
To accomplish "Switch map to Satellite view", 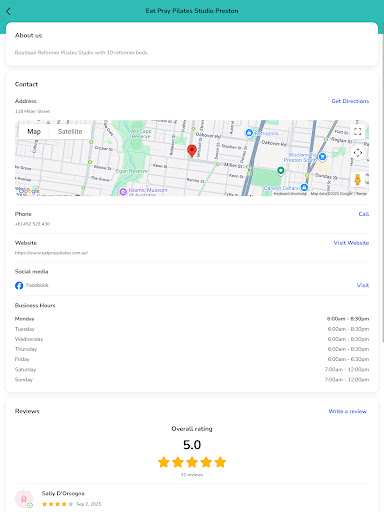I will [70, 131].
